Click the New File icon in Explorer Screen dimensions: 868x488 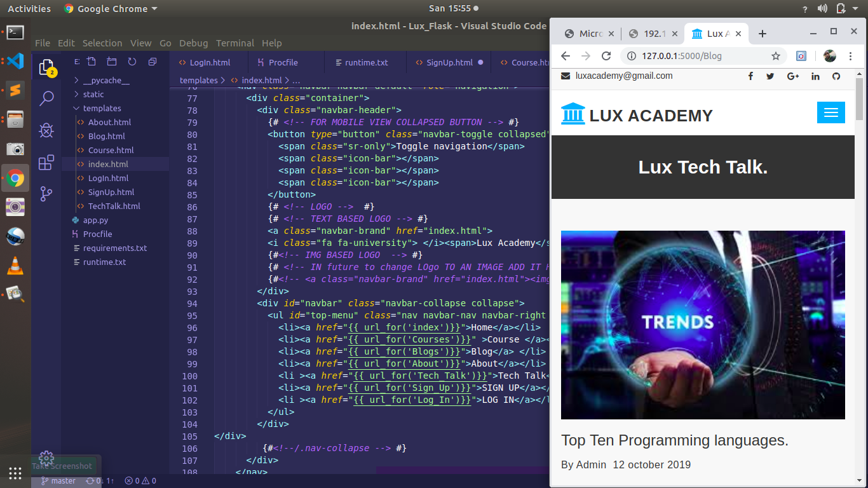pyautogui.click(x=92, y=62)
